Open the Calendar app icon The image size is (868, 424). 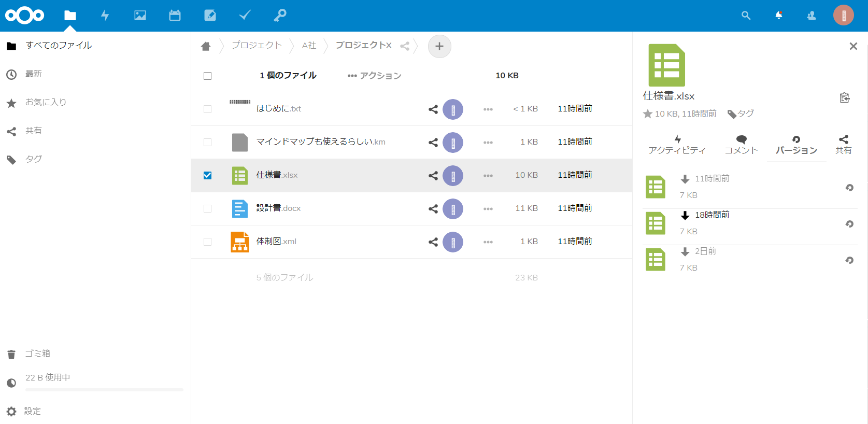click(175, 16)
